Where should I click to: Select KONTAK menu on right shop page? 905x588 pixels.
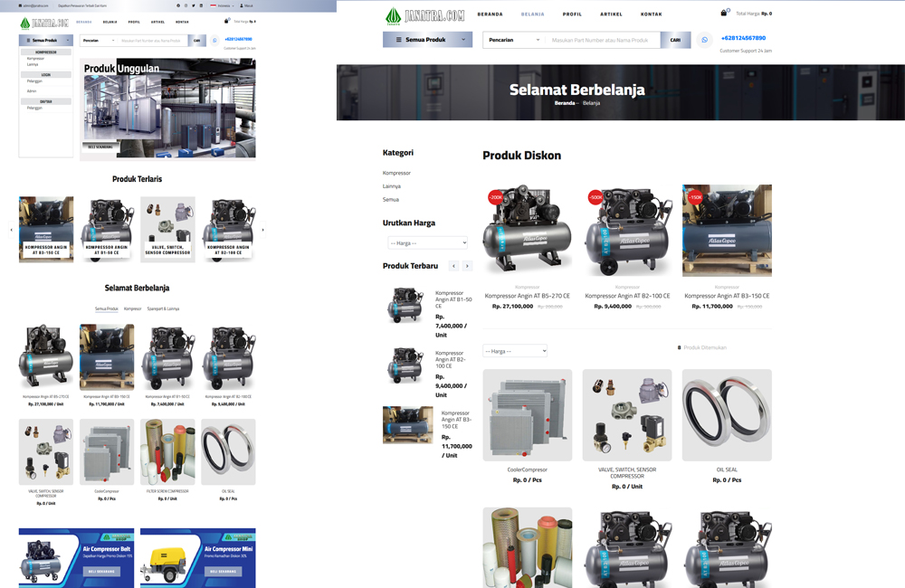pyautogui.click(x=651, y=14)
